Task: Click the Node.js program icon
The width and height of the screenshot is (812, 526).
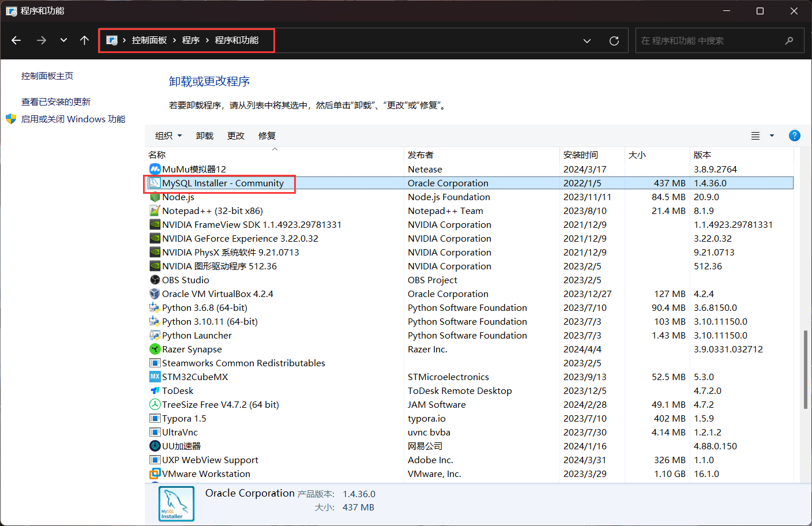Action: [x=155, y=197]
